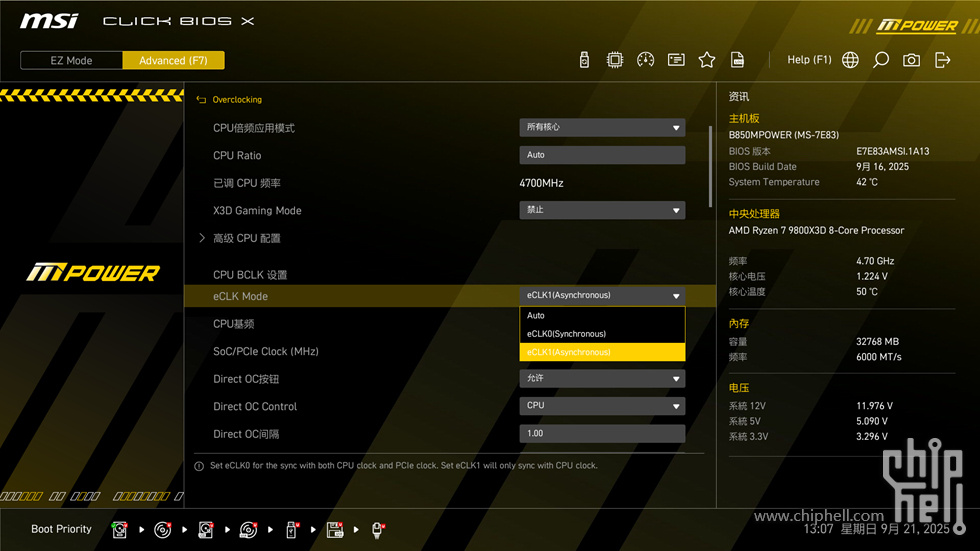
Task: Select the 已调 CPU 频率 row
Action: click(247, 183)
